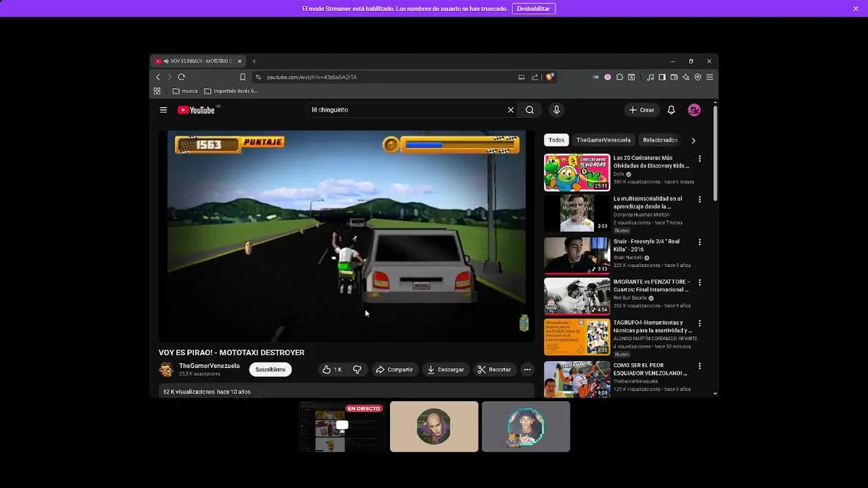The image size is (868, 488).
Task: Select the EN DIRECTO stream tile
Action: [342, 426]
